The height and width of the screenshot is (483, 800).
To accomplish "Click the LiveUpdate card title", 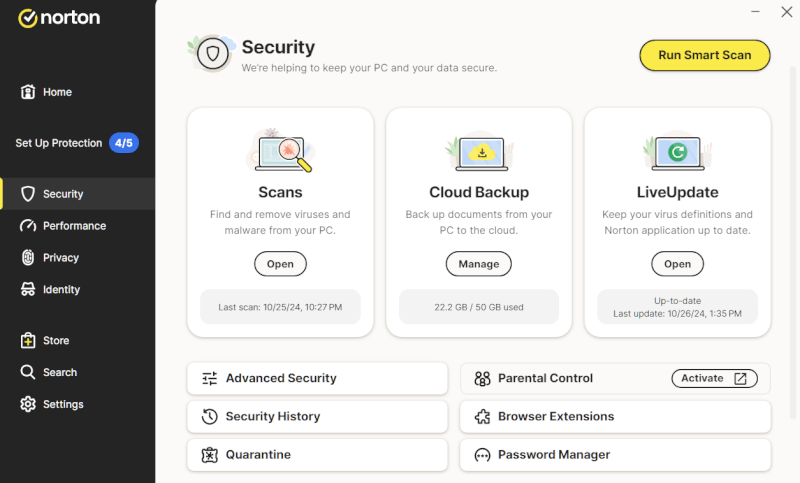I will point(678,192).
